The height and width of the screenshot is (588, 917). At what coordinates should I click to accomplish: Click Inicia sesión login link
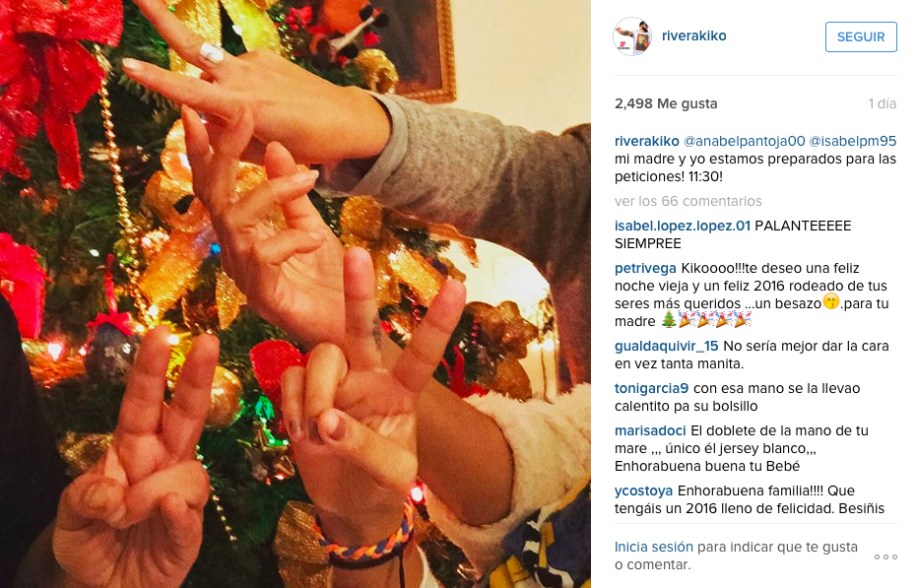tap(654, 547)
